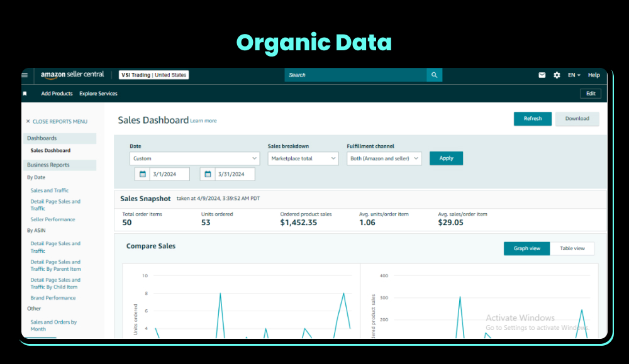This screenshot has height=364, width=629.
Task: Open the Sales breakdown dropdown
Action: (x=303, y=158)
